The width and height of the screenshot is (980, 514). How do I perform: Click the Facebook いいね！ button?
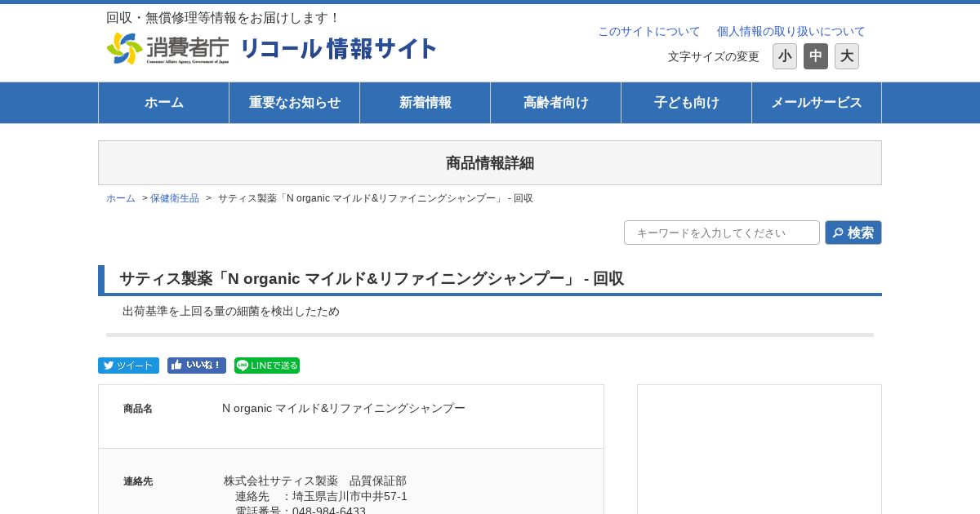[x=197, y=366]
